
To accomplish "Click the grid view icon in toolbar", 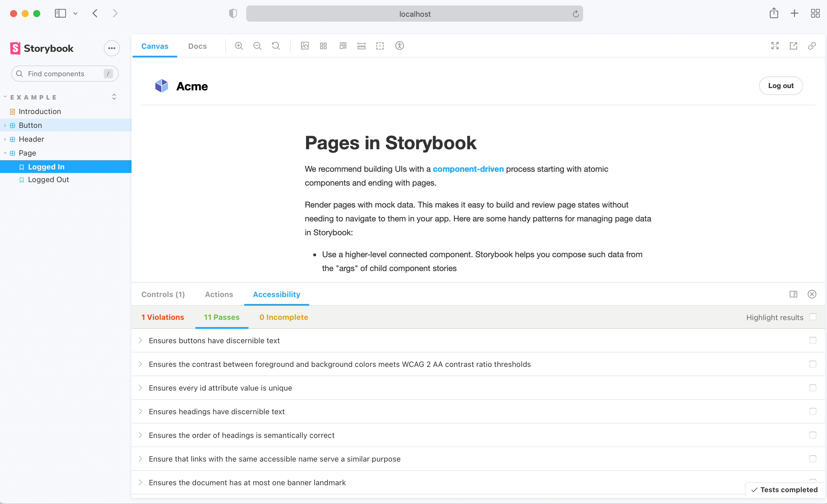I will [323, 46].
